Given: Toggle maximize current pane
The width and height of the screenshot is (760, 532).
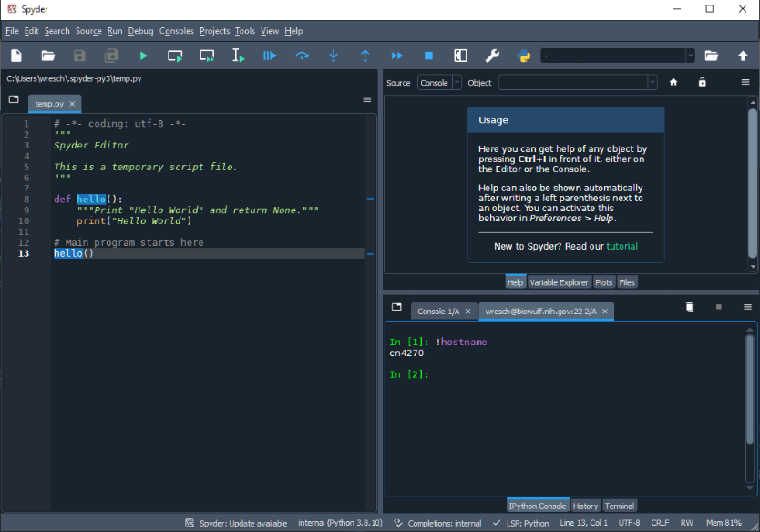Looking at the screenshot, I should [x=461, y=56].
